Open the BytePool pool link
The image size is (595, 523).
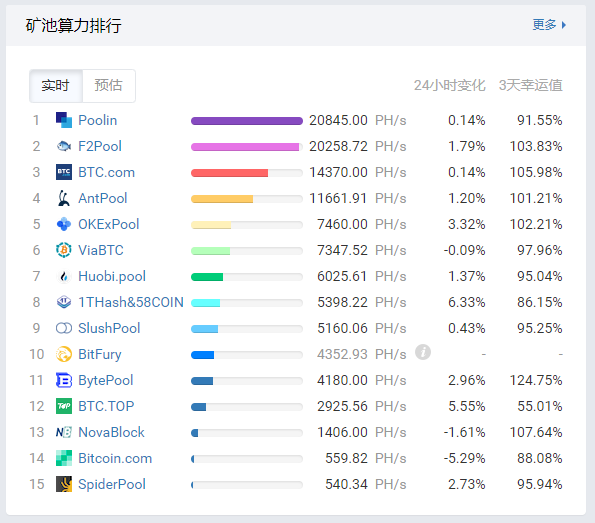click(105, 380)
